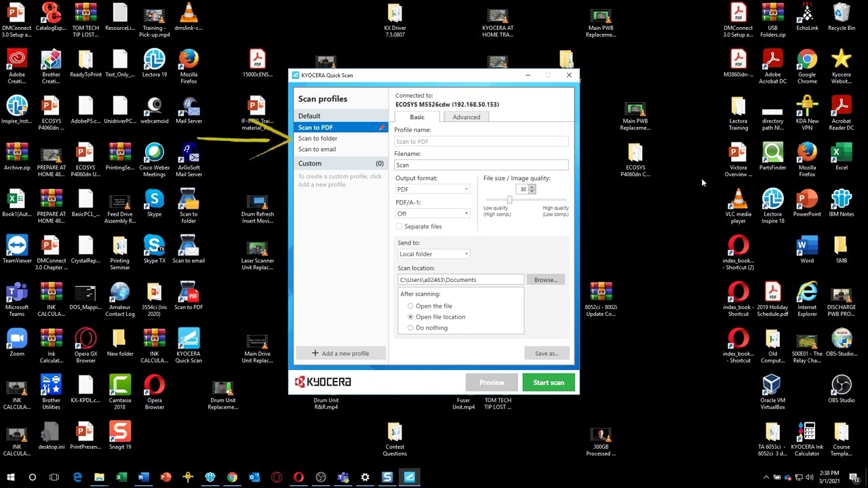Click the Scan location path field
This screenshot has height=488, width=868.
pyautogui.click(x=461, y=280)
